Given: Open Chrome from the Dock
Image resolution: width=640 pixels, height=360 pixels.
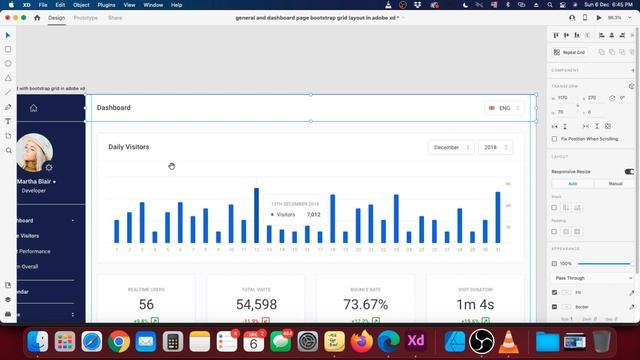Looking at the screenshot, I should (x=119, y=341).
